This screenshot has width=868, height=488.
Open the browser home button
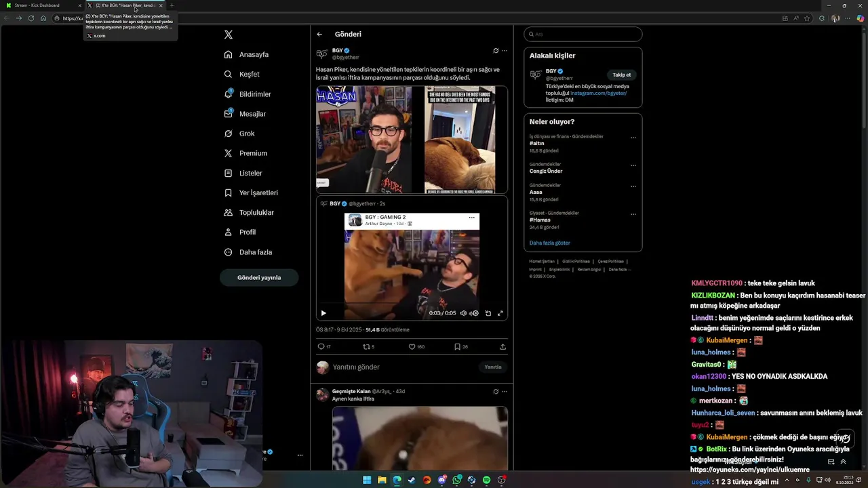point(43,18)
